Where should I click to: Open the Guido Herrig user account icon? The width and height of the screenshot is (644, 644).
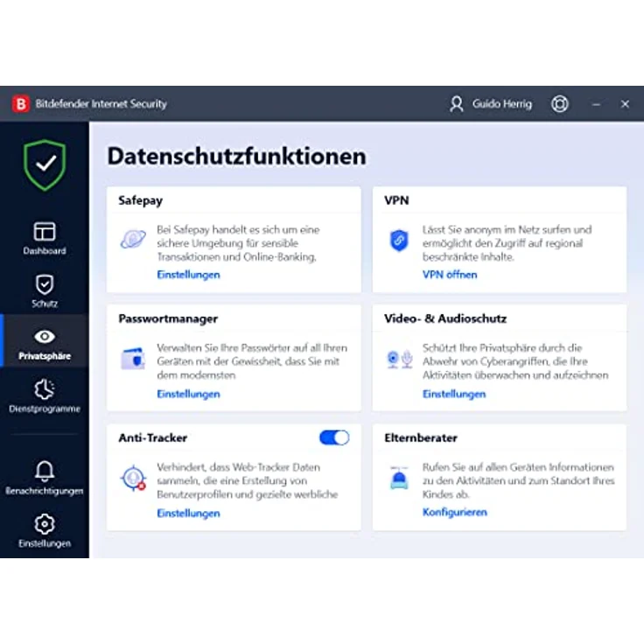pyautogui.click(x=456, y=104)
